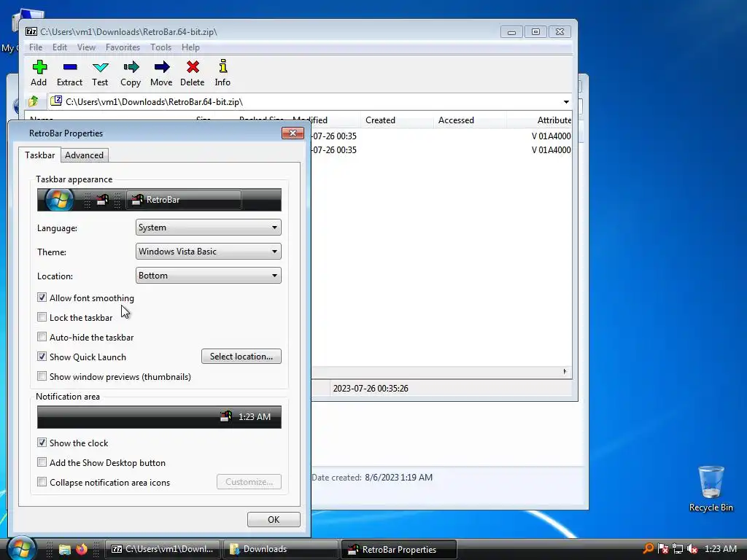Sort by the Accessed column header
The image size is (747, 560).
pyautogui.click(x=470, y=120)
